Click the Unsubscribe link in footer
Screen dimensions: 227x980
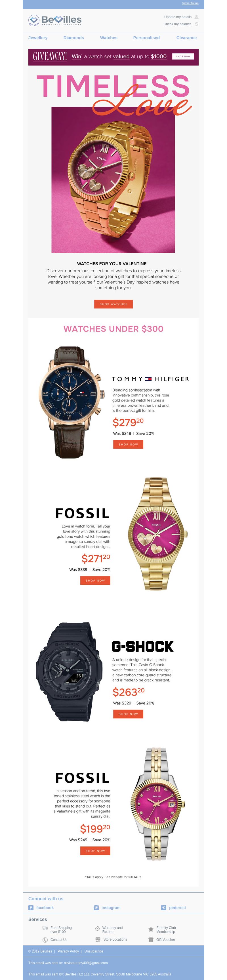(94, 951)
